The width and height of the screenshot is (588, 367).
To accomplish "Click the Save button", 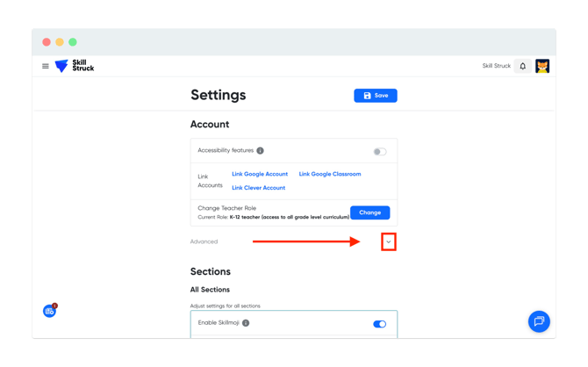I will [x=376, y=96].
